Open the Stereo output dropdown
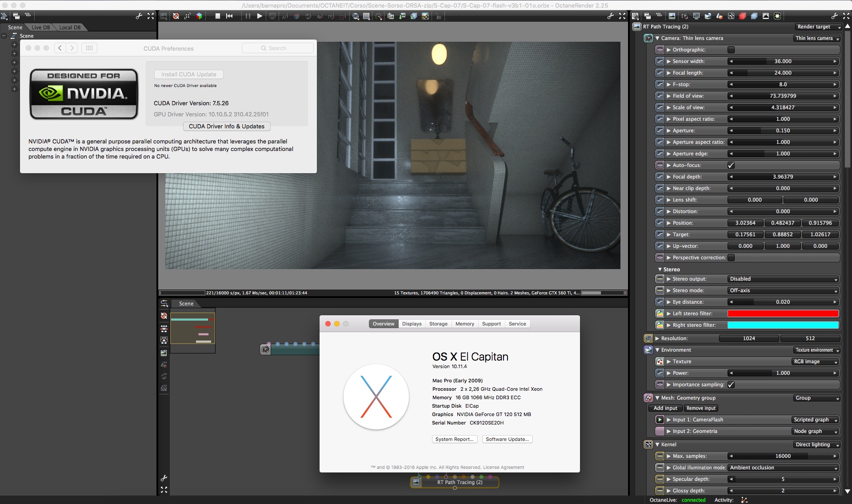This screenshot has height=504, width=852. pyautogui.click(x=783, y=279)
